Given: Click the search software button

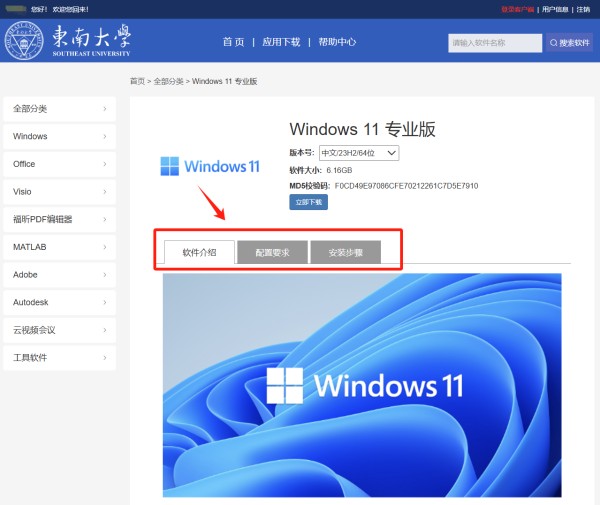Looking at the screenshot, I should pyautogui.click(x=569, y=42).
